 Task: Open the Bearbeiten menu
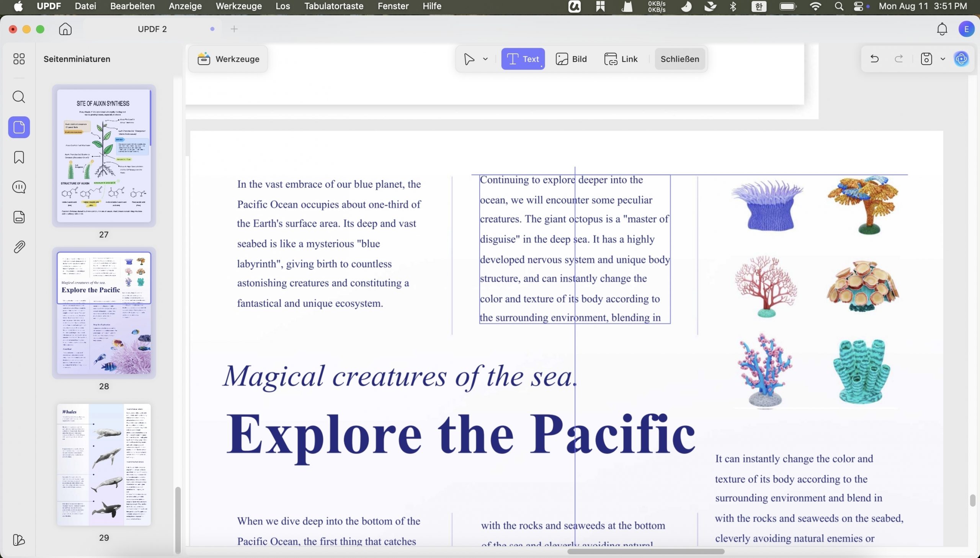point(132,6)
